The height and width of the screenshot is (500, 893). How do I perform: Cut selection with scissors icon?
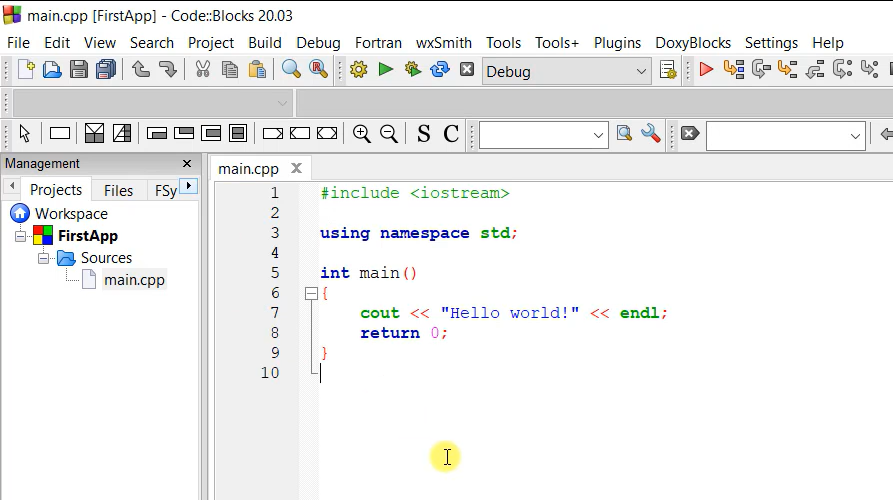pyautogui.click(x=202, y=70)
